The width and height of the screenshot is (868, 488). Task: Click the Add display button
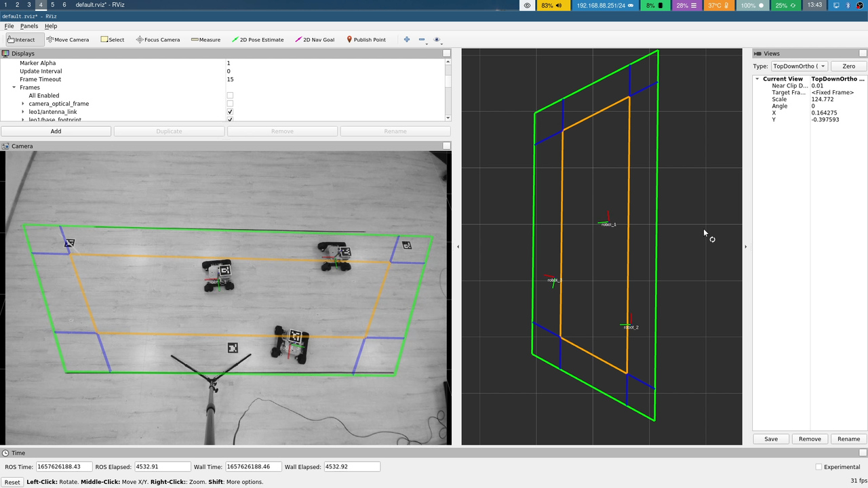[x=56, y=131]
